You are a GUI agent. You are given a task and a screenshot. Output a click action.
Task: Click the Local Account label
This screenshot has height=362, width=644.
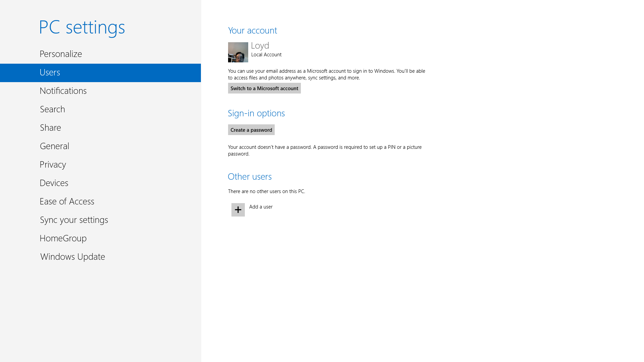click(266, 54)
